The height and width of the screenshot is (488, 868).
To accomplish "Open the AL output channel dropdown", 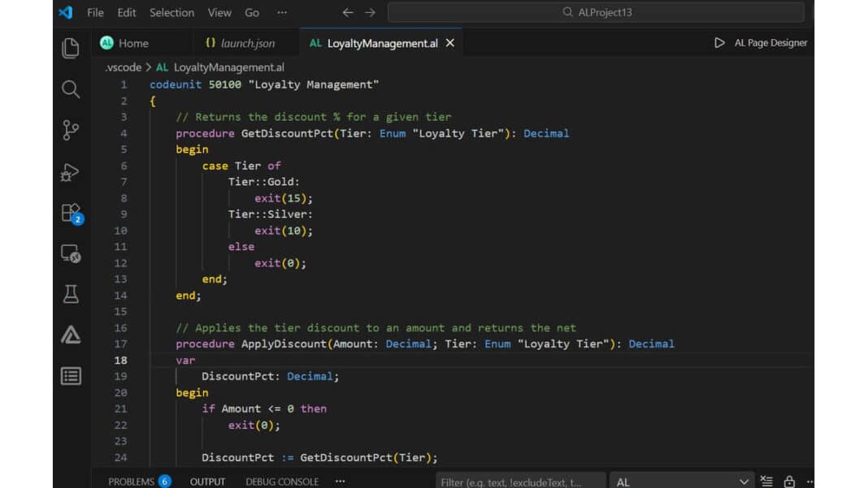I will point(681,482).
